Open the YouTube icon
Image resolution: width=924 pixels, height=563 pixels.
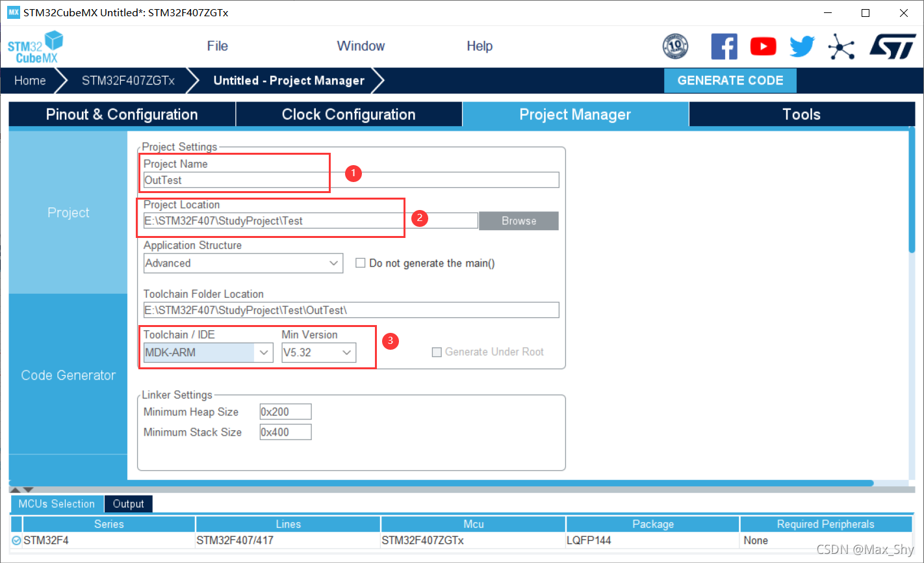763,46
